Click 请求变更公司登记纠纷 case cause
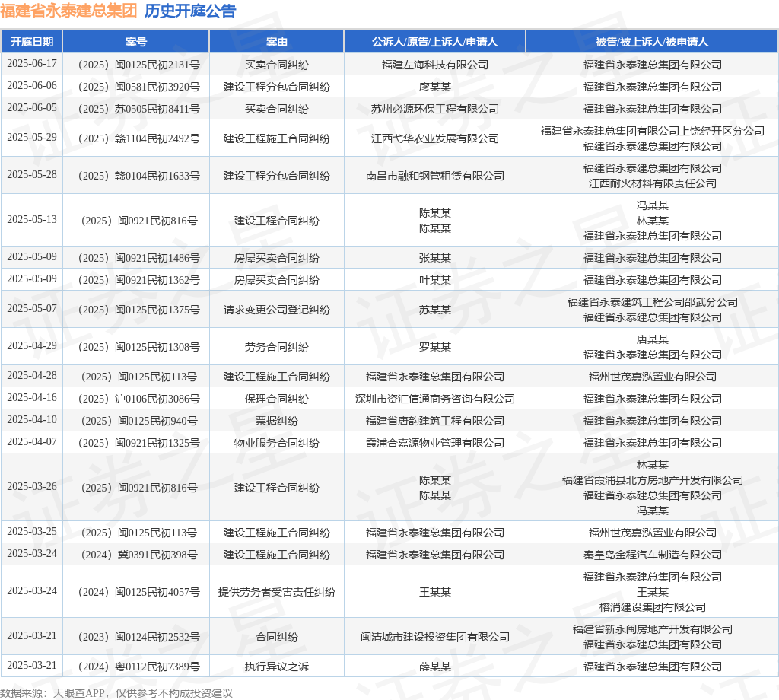779x700 pixels. [277, 310]
